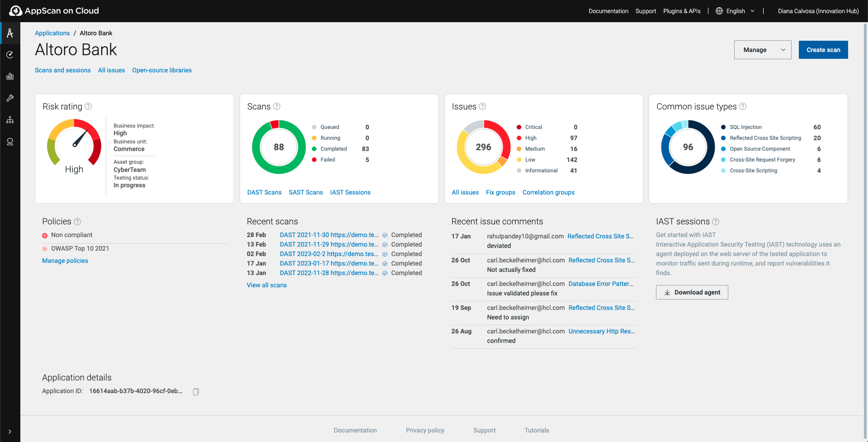868x442 pixels.
Task: Click the Scans donut chart total
Action: tap(279, 147)
